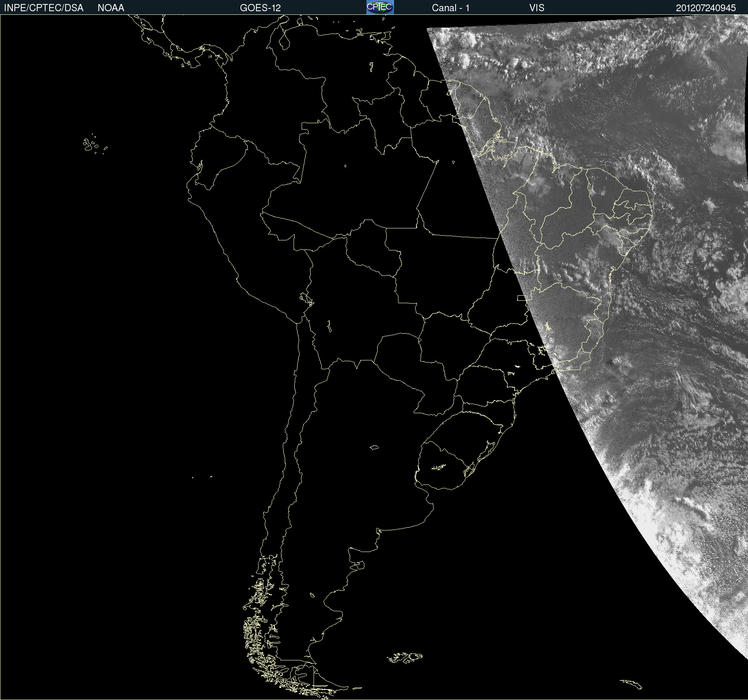Screen dimensions: 748x700
Task: Select the timestamp '201207240945'
Action: coord(706,8)
